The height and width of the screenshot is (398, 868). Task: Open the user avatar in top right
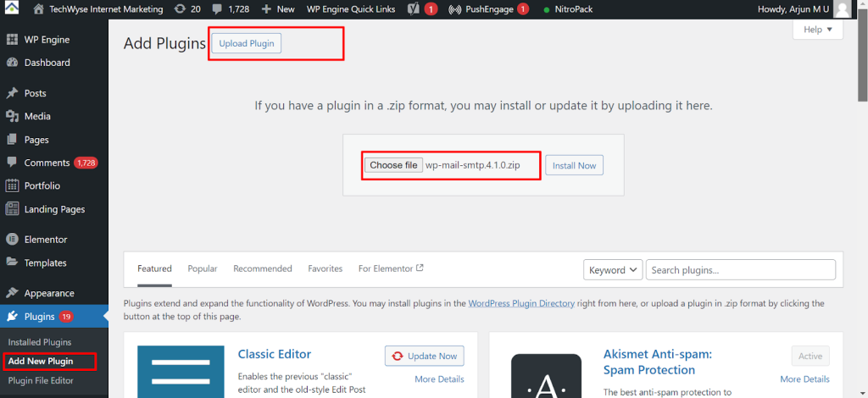(x=842, y=9)
